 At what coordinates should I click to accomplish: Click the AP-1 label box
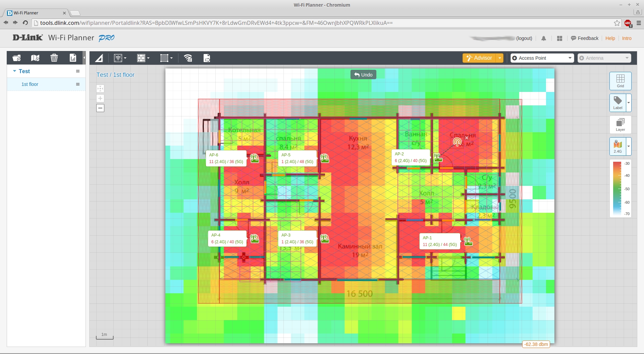coord(440,241)
